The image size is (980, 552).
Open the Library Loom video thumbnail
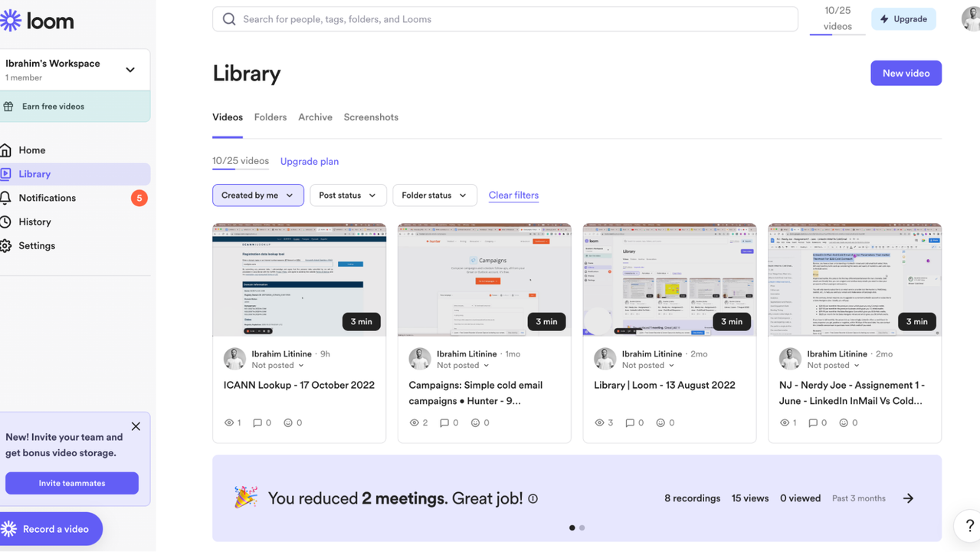[670, 280]
